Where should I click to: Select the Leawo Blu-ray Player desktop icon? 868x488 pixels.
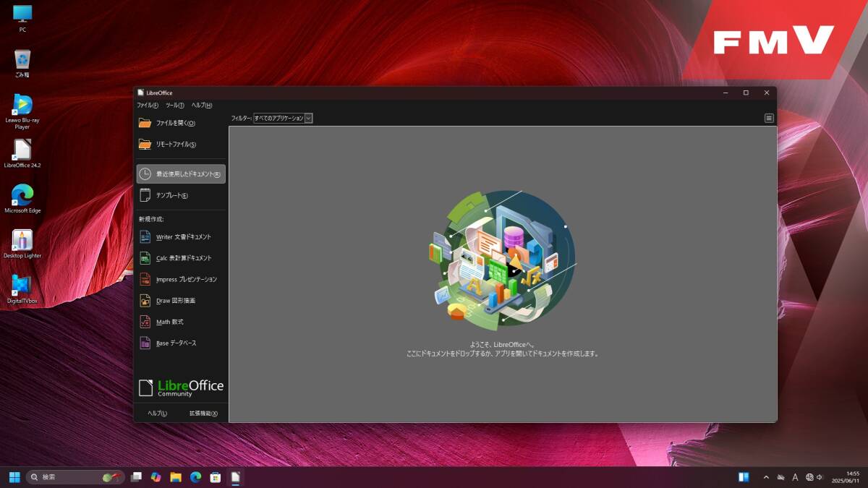[22, 112]
